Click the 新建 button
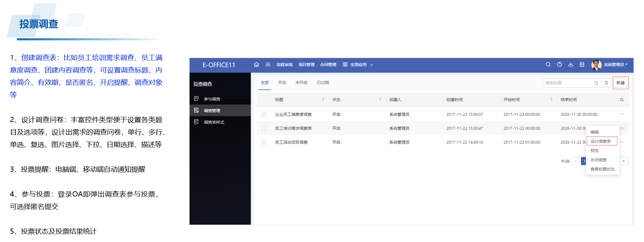The image size is (644, 242). tap(621, 83)
